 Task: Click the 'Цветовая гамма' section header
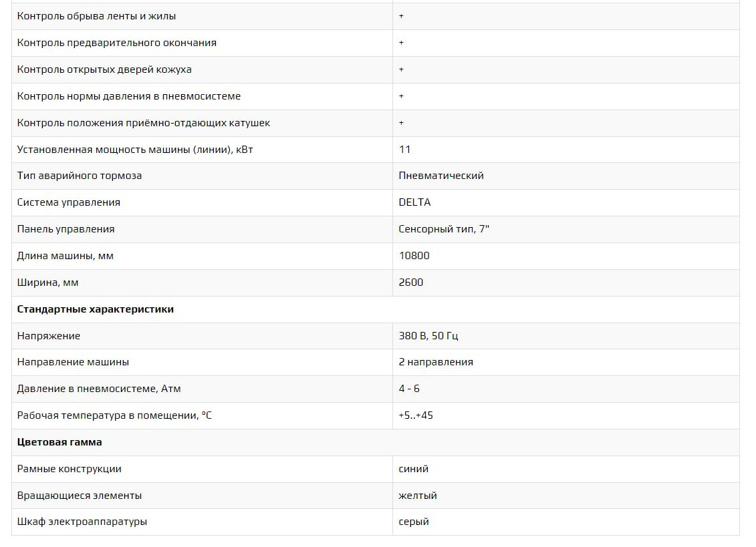59,442
